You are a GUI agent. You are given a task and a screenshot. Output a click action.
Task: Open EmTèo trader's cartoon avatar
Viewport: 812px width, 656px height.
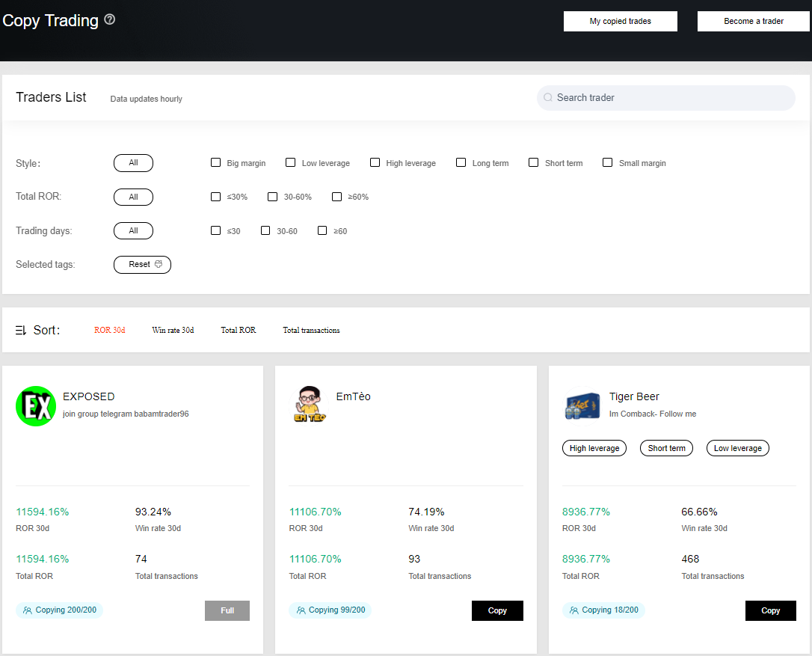tap(309, 405)
